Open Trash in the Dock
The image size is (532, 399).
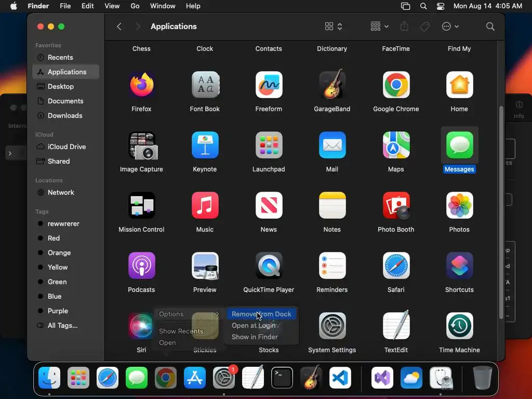click(x=483, y=378)
